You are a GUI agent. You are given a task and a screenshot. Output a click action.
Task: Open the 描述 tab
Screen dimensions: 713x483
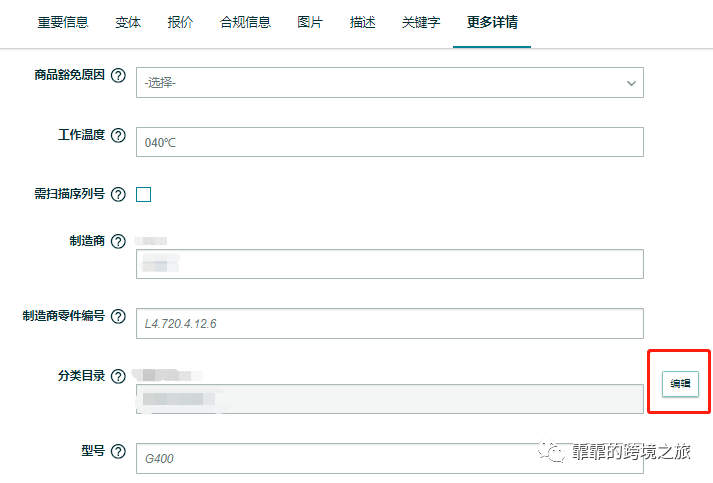click(363, 22)
